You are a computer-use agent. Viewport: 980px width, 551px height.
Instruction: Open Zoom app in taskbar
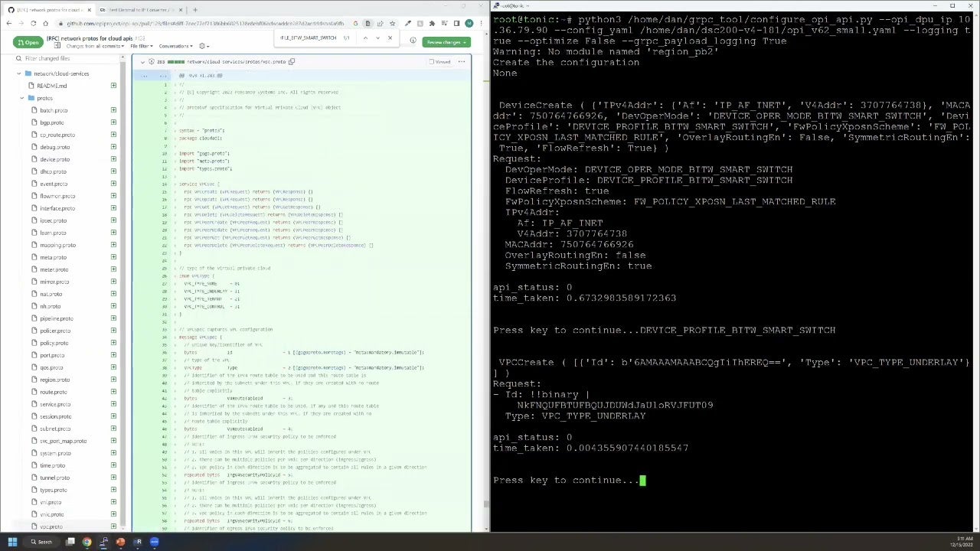click(x=154, y=542)
